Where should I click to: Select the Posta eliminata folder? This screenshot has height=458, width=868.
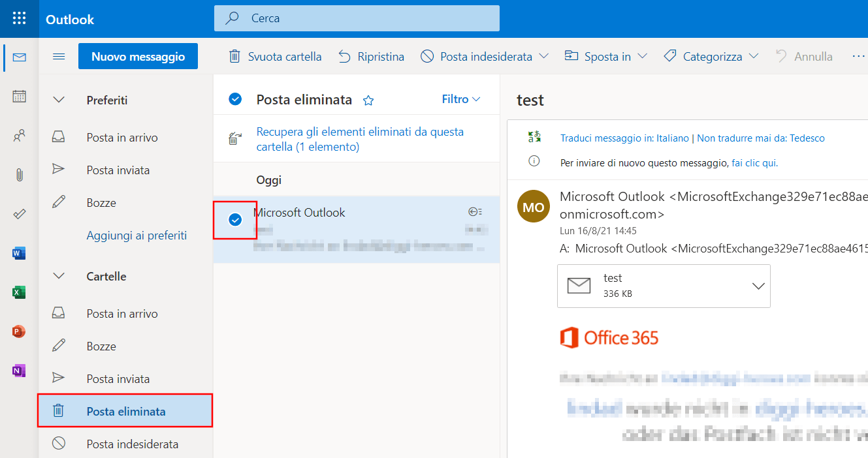125,412
